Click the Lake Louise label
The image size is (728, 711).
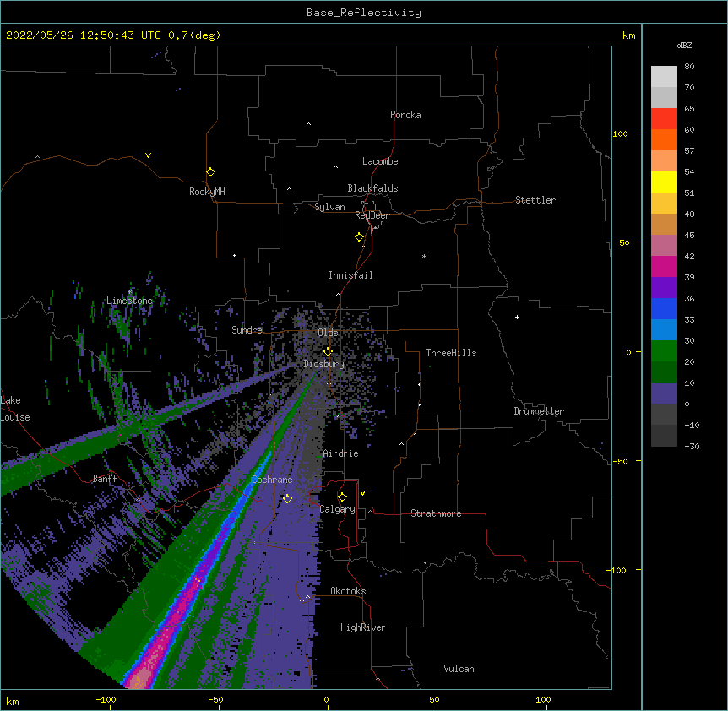pos(15,409)
